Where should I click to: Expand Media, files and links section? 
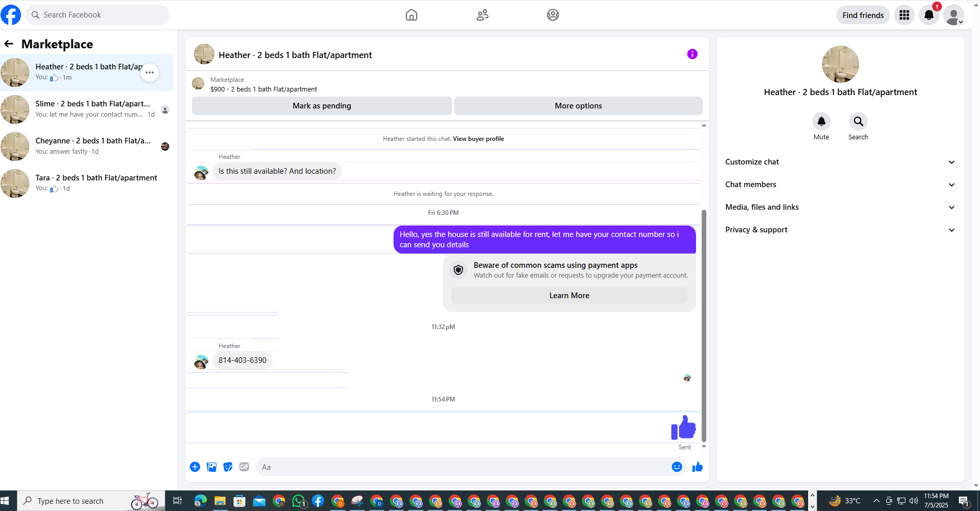point(841,207)
